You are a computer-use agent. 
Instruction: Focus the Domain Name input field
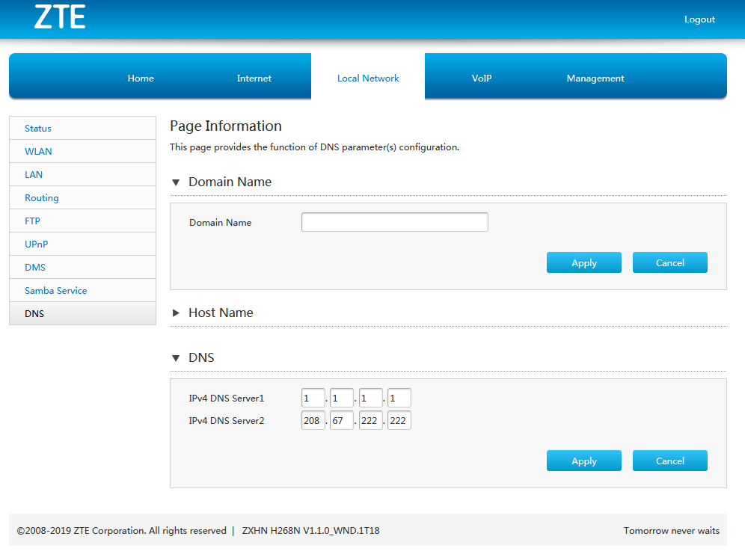pyautogui.click(x=395, y=222)
